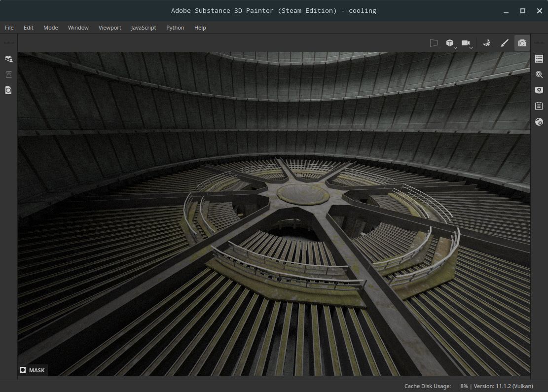The image size is (548, 392).
Task: Open the File menu
Action: coord(9,28)
